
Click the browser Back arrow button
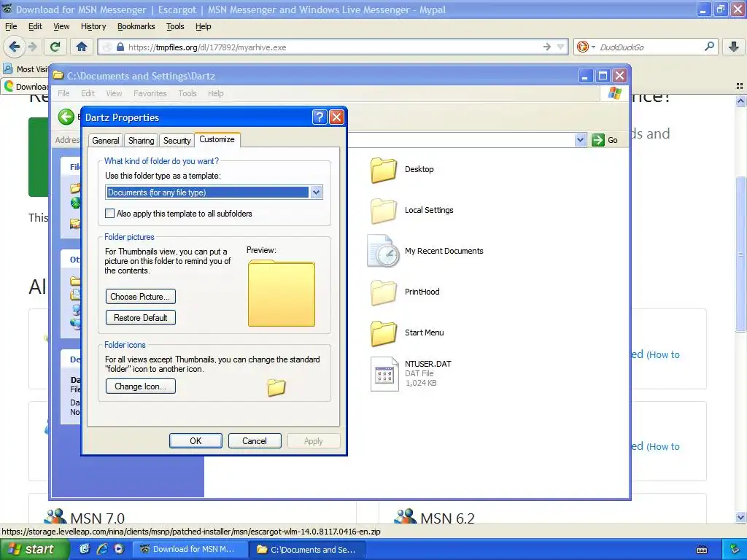coord(15,47)
